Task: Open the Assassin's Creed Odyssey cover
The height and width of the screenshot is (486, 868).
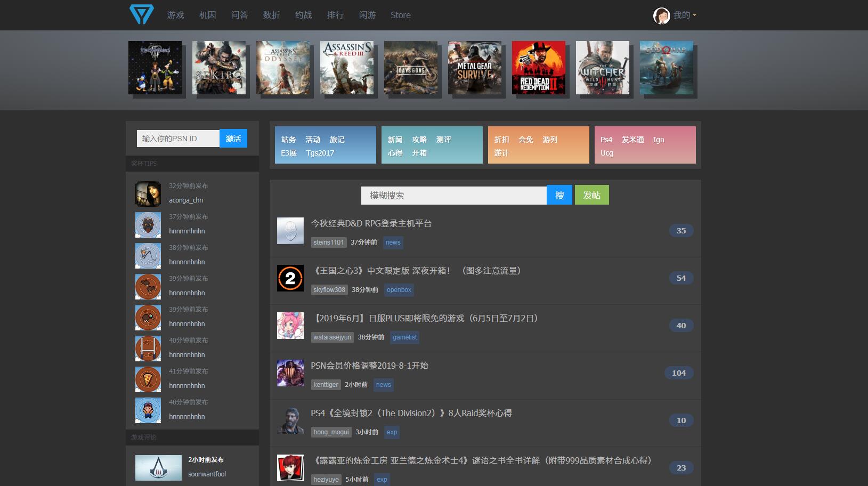Action: coord(283,68)
